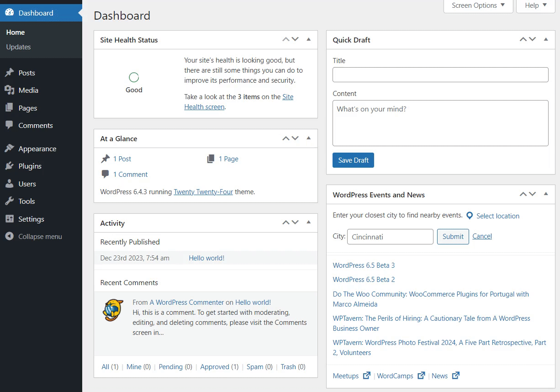Submit the city for nearby events

453,237
